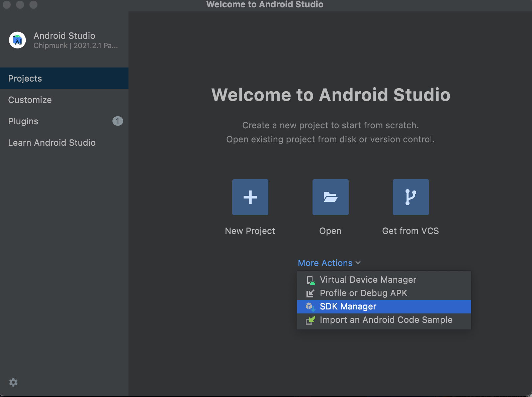The image size is (532, 397).
Task: Click the Profile or Debug APK arrow icon
Action: coord(311,293)
